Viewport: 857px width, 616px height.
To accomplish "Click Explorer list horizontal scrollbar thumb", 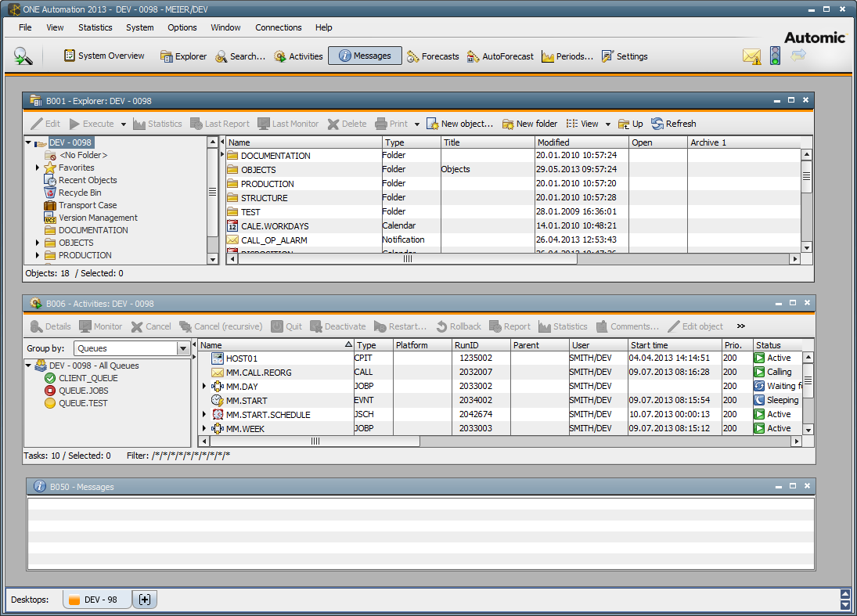I will click(408, 259).
